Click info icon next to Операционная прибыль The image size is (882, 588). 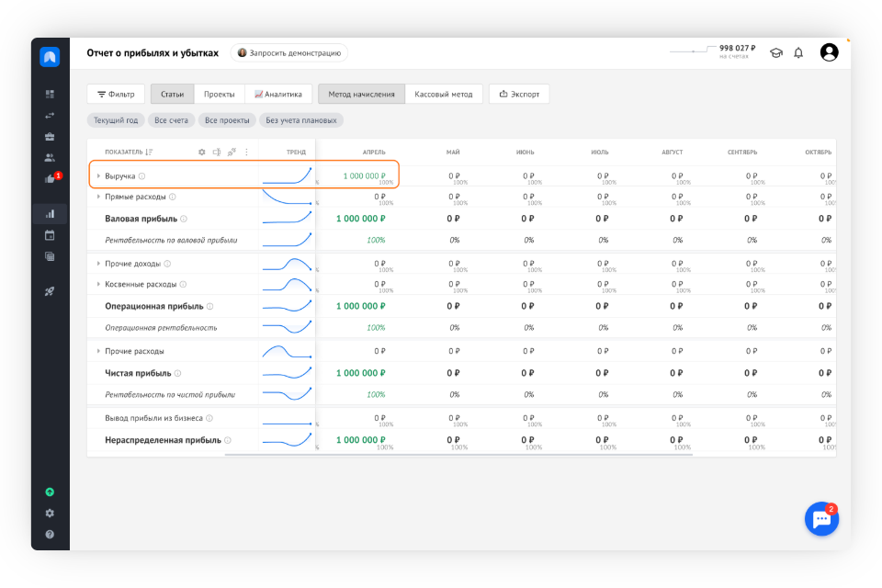coord(209,307)
